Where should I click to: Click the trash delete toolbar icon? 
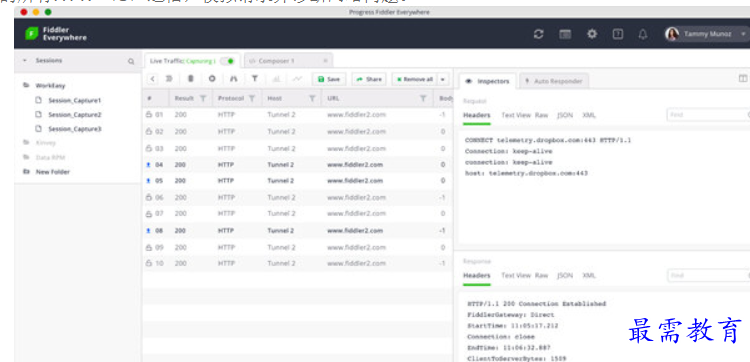[x=190, y=79]
